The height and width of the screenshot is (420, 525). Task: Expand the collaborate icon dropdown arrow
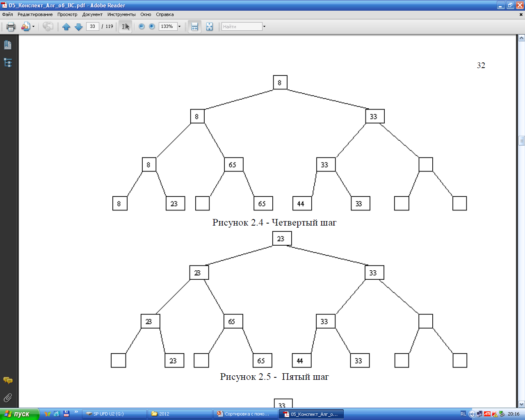tap(33, 27)
